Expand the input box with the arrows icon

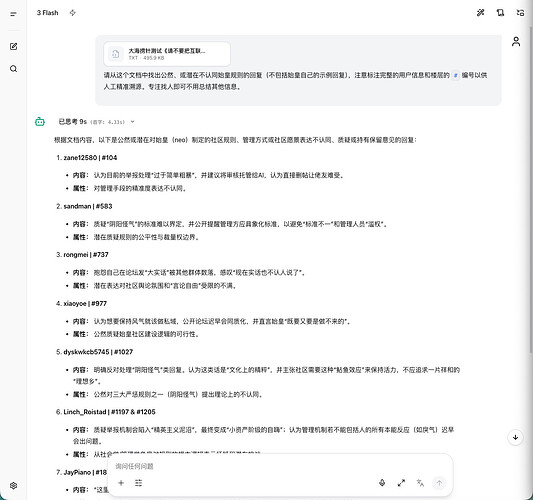click(401, 483)
